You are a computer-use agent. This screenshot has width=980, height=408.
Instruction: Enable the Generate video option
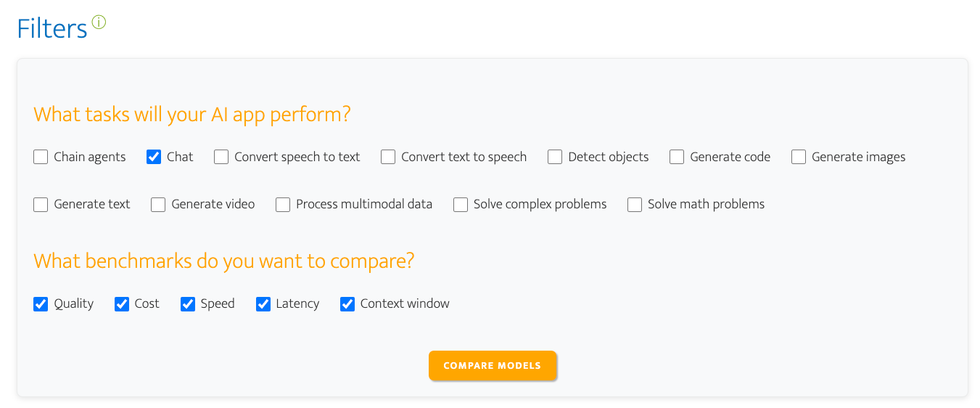[x=158, y=205]
